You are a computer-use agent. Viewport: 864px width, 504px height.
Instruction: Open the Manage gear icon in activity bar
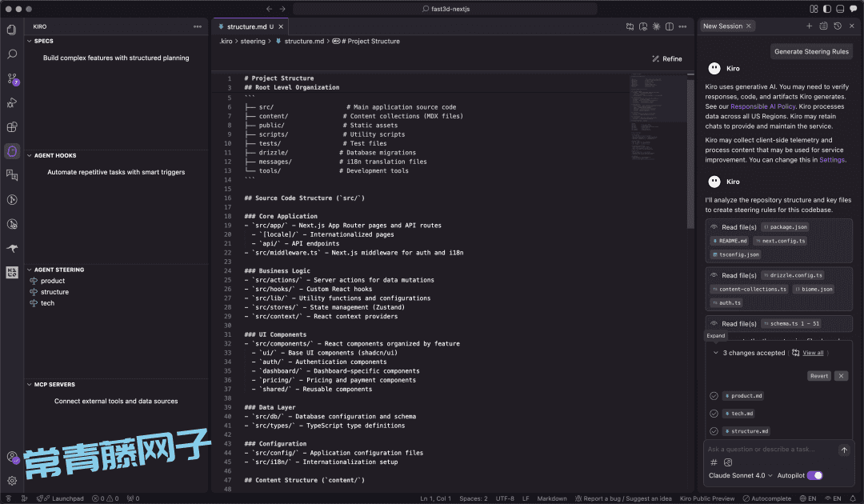tap(11, 481)
